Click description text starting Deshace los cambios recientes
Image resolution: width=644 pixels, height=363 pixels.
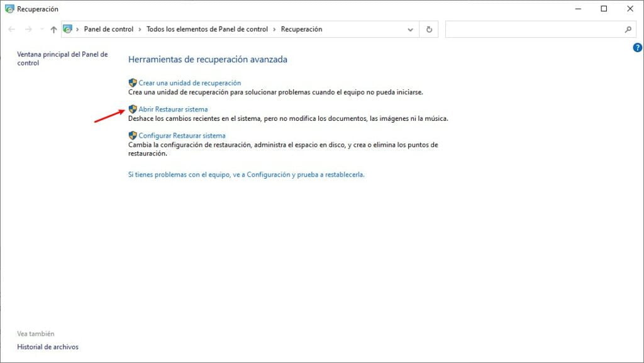click(x=288, y=119)
